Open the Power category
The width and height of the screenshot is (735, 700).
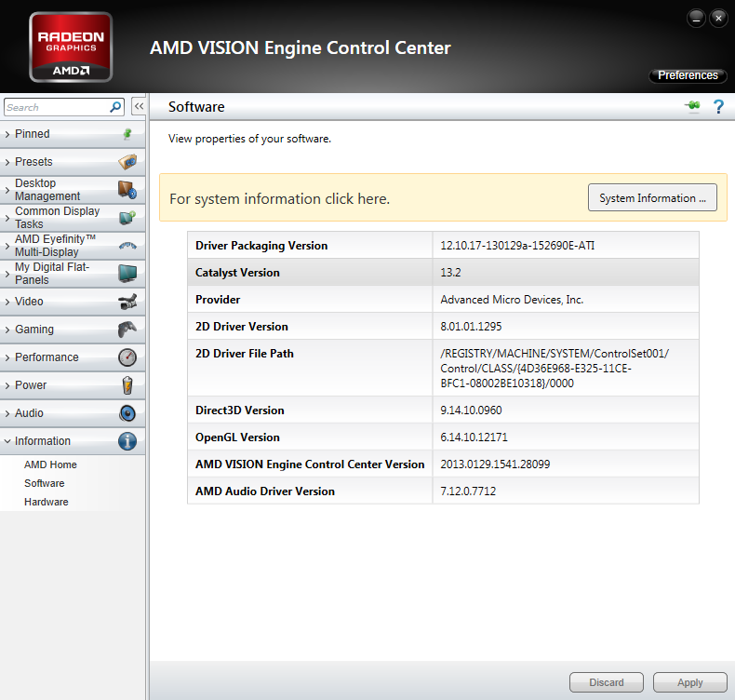coord(73,385)
